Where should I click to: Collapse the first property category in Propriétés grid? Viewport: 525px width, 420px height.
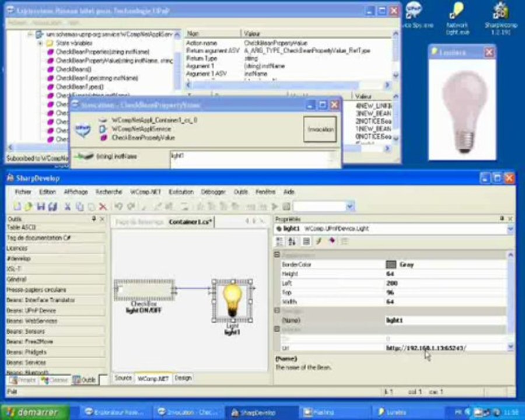click(277, 255)
